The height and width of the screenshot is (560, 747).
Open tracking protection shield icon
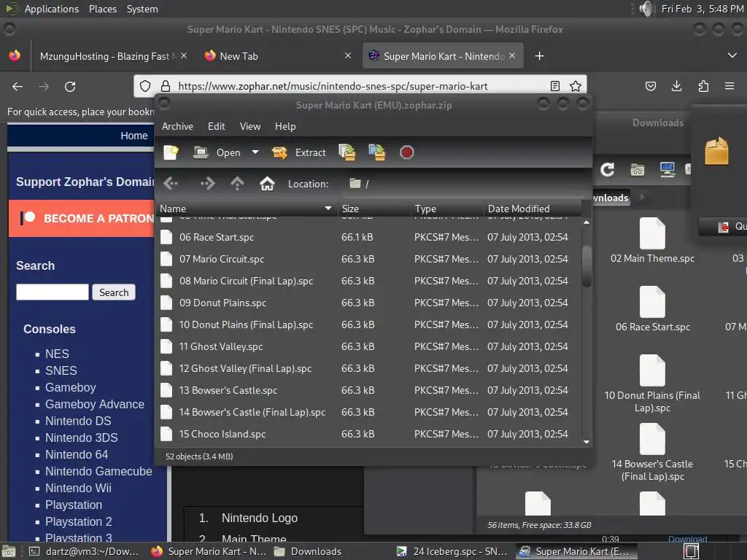coord(145,86)
